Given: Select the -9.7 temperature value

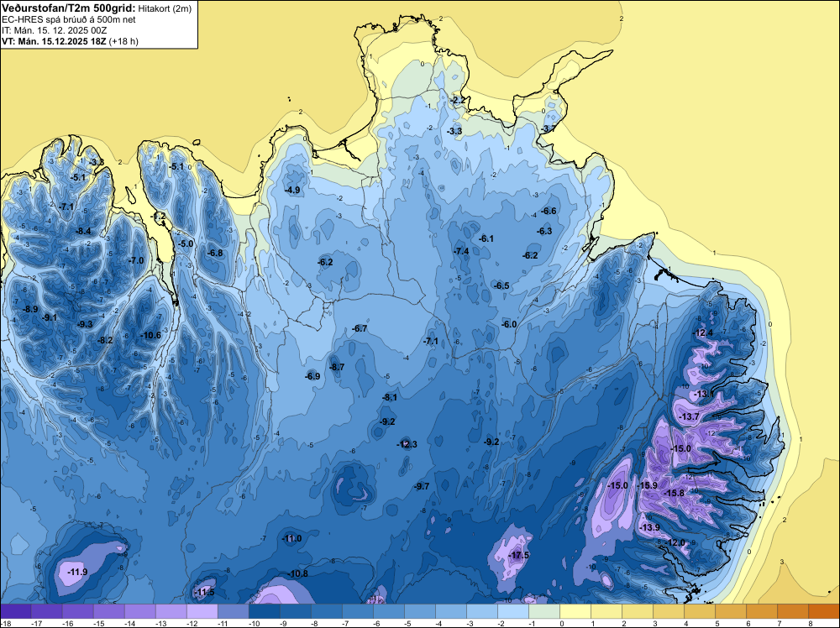Looking at the screenshot, I should click(422, 486).
